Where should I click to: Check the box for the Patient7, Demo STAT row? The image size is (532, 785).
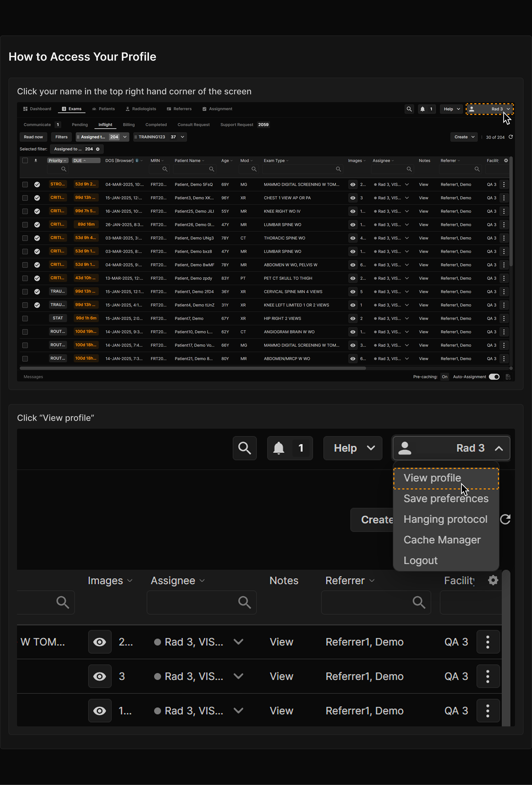pyautogui.click(x=25, y=318)
